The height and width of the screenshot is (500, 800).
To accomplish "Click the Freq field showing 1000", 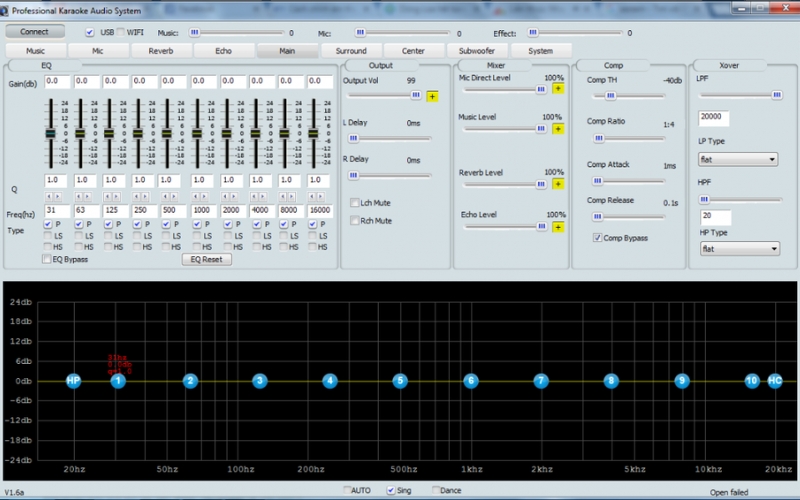I will coord(203,210).
